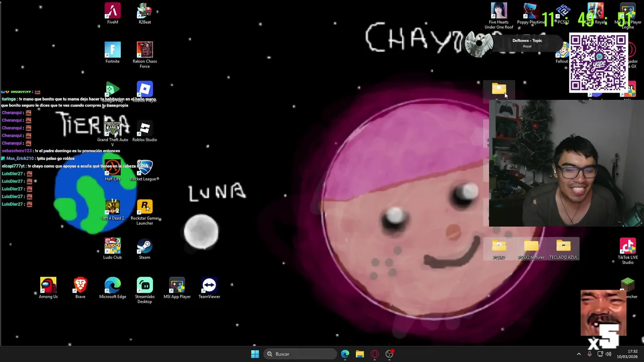Open the PCSX2 textures folder

tap(531, 249)
